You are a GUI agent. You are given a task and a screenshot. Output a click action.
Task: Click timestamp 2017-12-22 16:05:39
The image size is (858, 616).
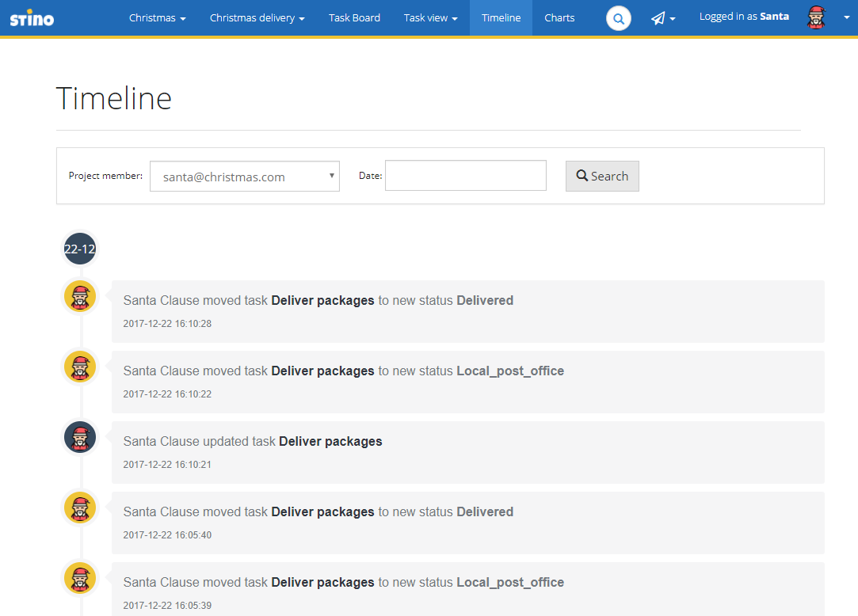[x=167, y=606]
